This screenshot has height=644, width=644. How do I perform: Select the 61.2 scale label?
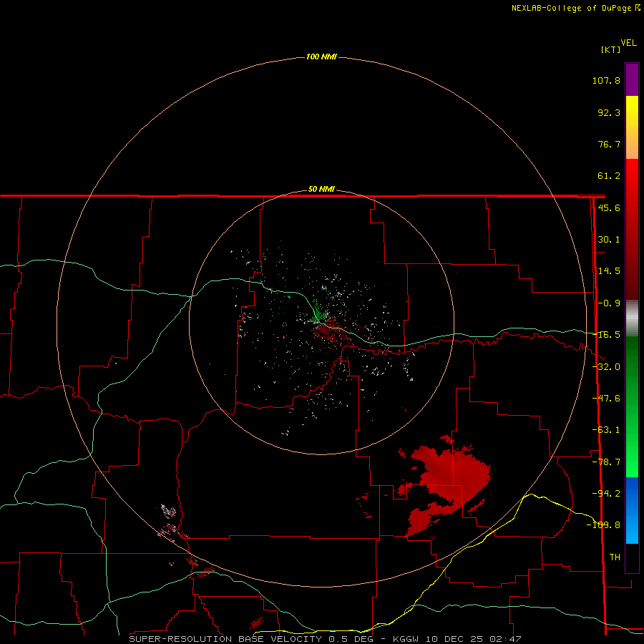coord(609,176)
